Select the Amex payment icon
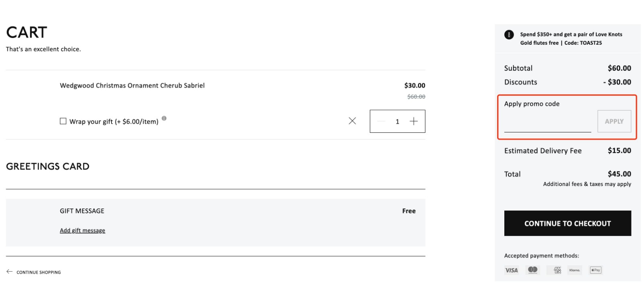This screenshot has width=644, height=283. point(557,270)
